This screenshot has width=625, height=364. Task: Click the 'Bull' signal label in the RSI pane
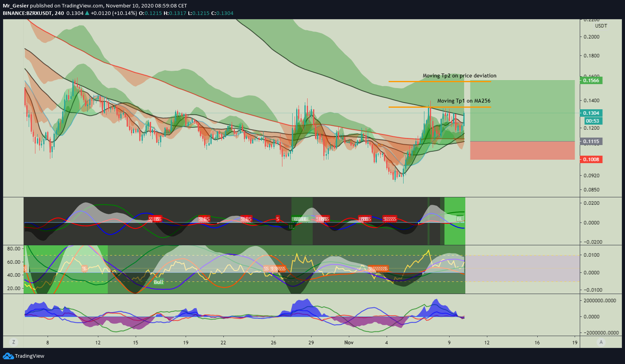159,282
